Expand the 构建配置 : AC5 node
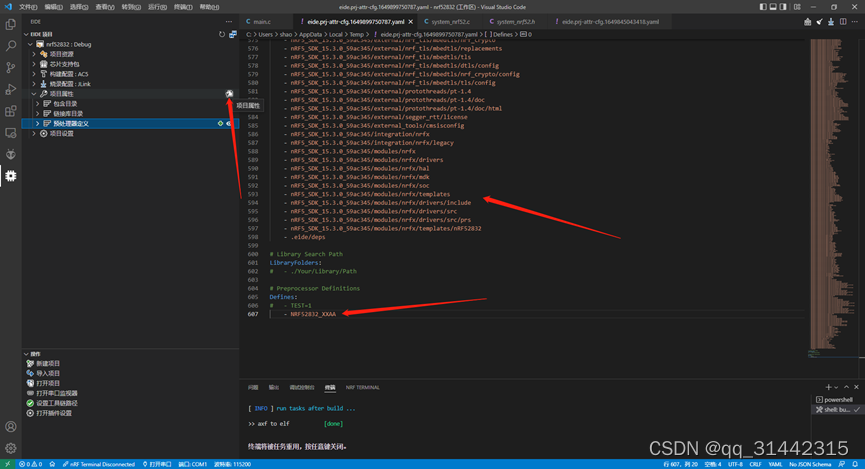Viewport: 865px width, 469px height. 34,74
